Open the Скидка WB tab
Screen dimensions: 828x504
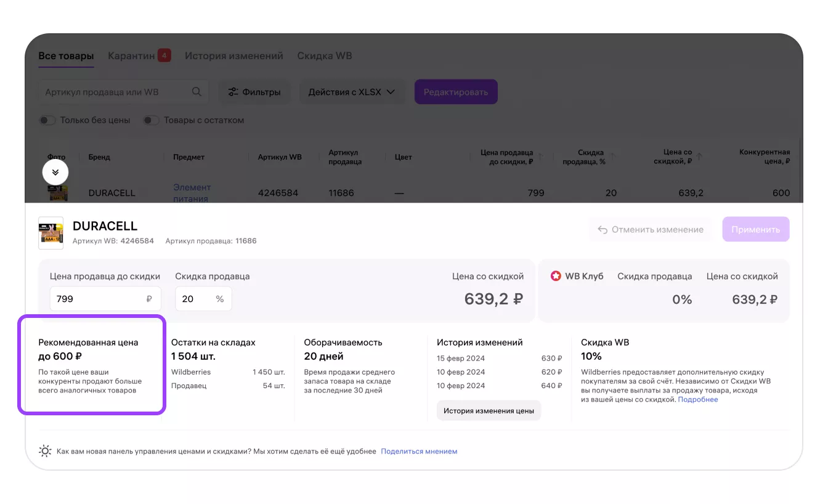point(325,55)
